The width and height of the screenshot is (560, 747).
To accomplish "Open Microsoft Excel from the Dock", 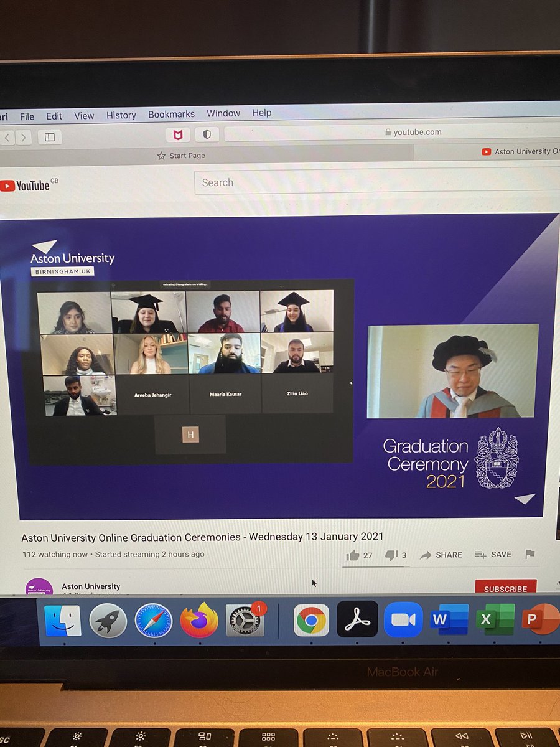I will (x=495, y=619).
